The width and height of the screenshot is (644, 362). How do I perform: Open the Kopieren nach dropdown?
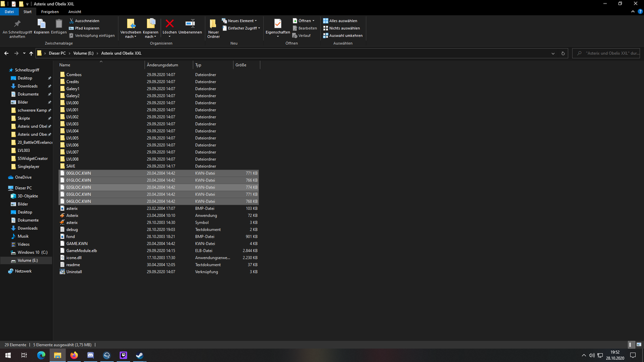[150, 29]
